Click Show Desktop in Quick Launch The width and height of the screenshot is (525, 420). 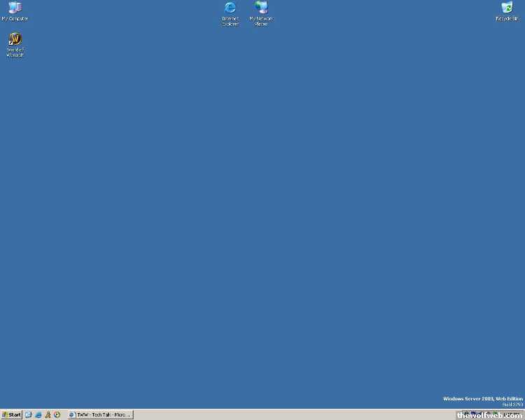(29, 414)
